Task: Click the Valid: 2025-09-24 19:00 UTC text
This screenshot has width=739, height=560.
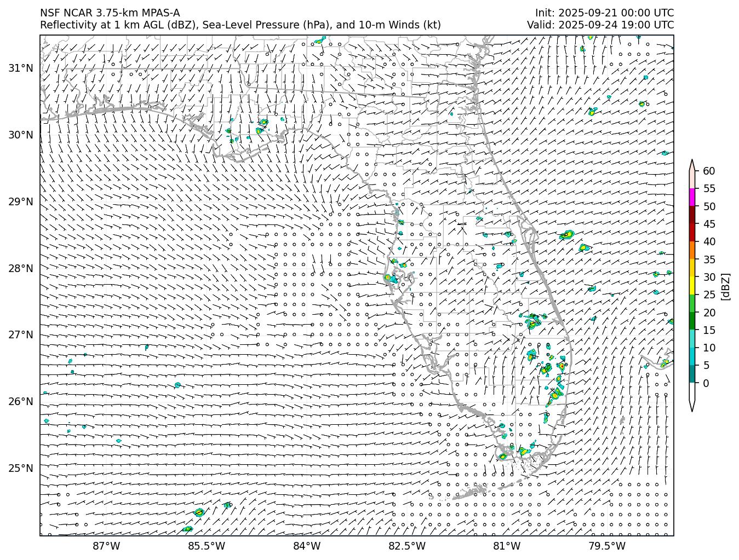Action: pos(600,25)
